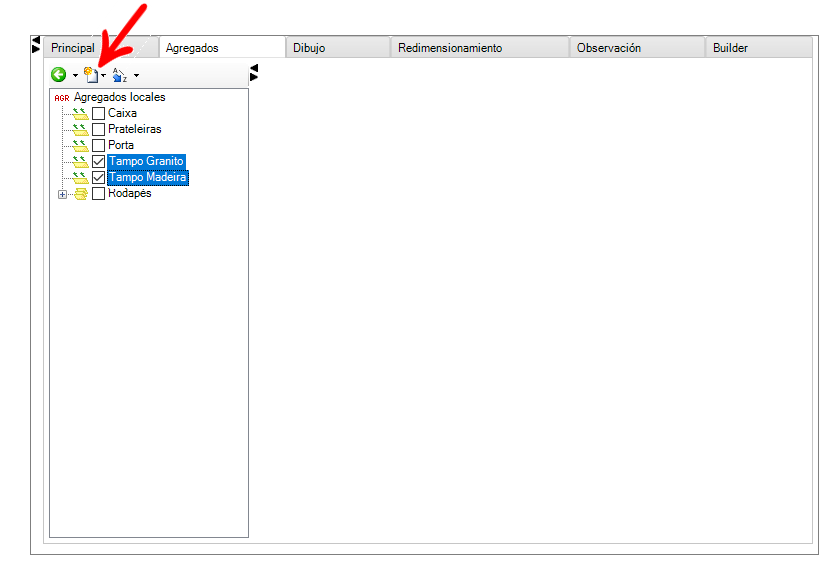
Task: Check the Caixa checkbox
Action: click(98, 113)
